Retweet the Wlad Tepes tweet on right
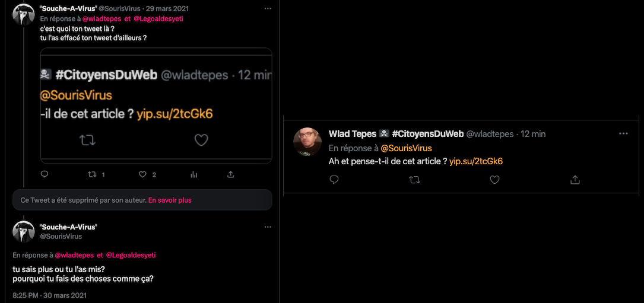This screenshot has width=644, height=303. 415,179
